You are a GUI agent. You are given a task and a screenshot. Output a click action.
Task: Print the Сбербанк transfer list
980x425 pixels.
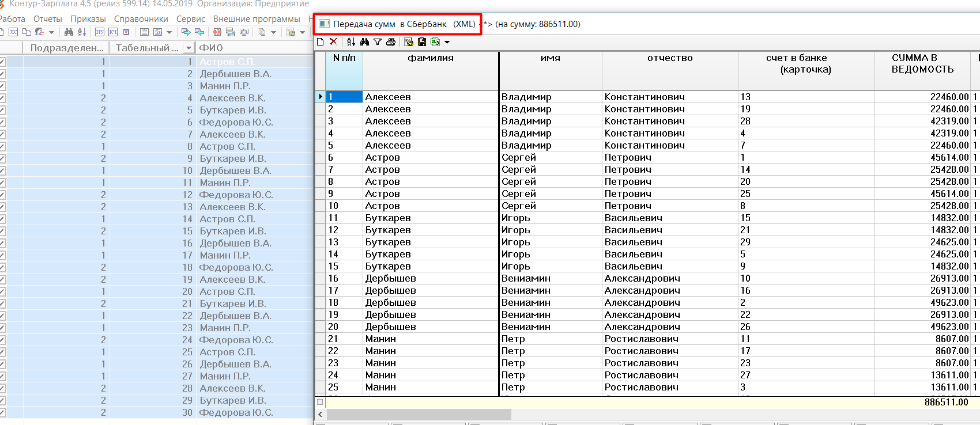coord(391,41)
